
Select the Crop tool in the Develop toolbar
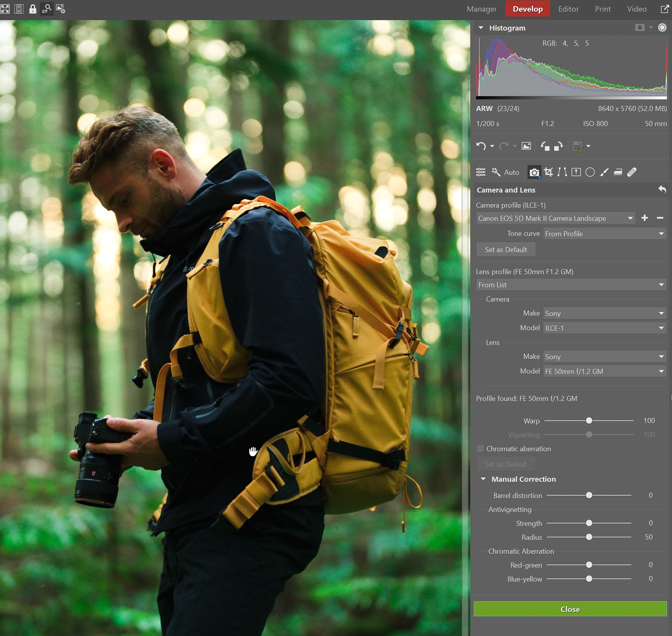pos(549,172)
